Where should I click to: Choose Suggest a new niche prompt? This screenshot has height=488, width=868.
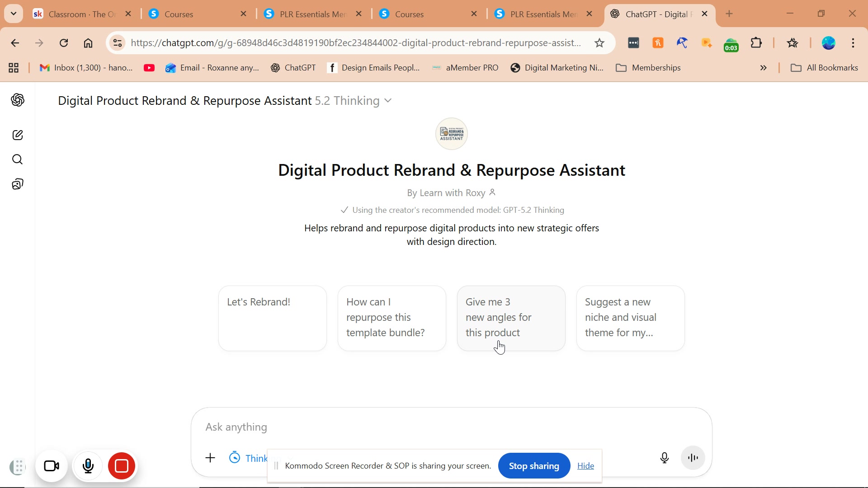coord(631,318)
